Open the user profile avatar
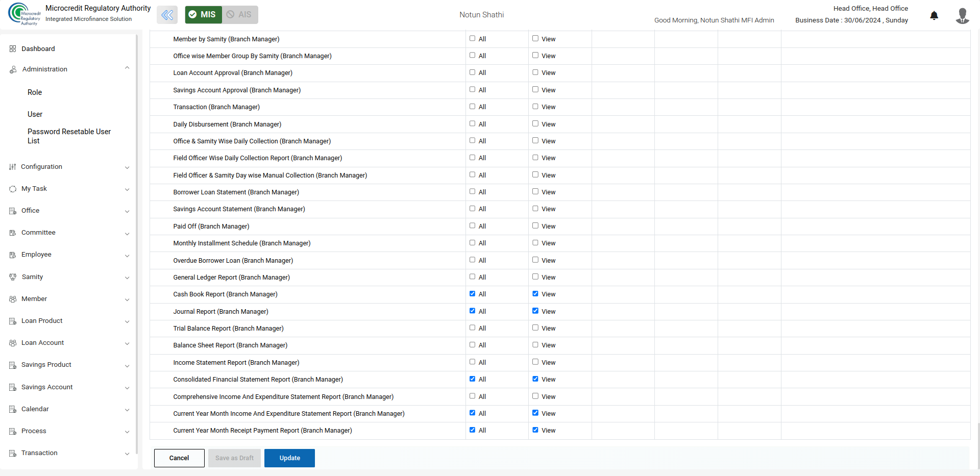Screen dimensions: 980x476 point(962,15)
